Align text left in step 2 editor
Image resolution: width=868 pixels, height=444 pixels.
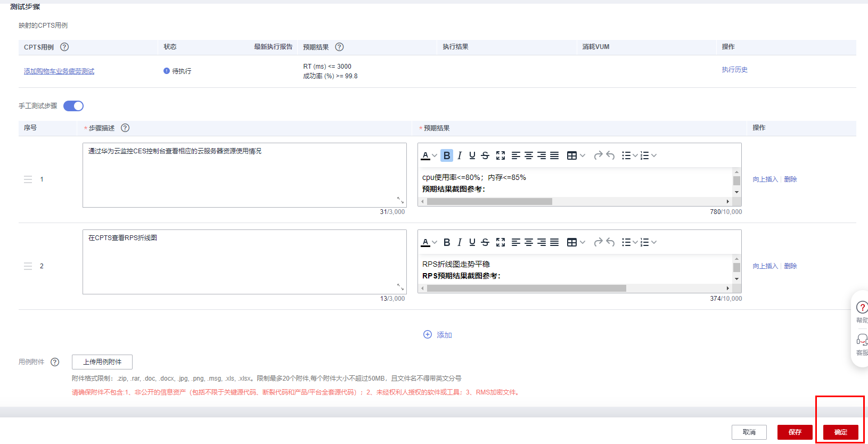click(x=516, y=242)
